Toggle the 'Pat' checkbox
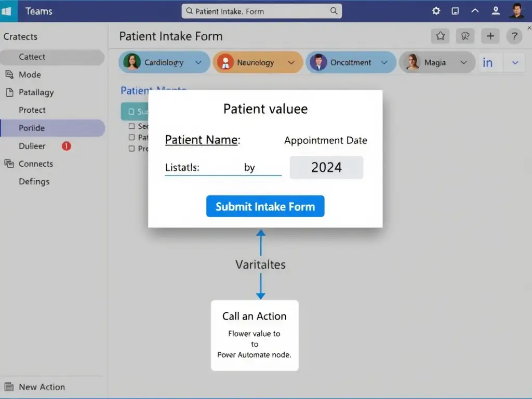Image resolution: width=532 pixels, height=399 pixels. pos(131,137)
